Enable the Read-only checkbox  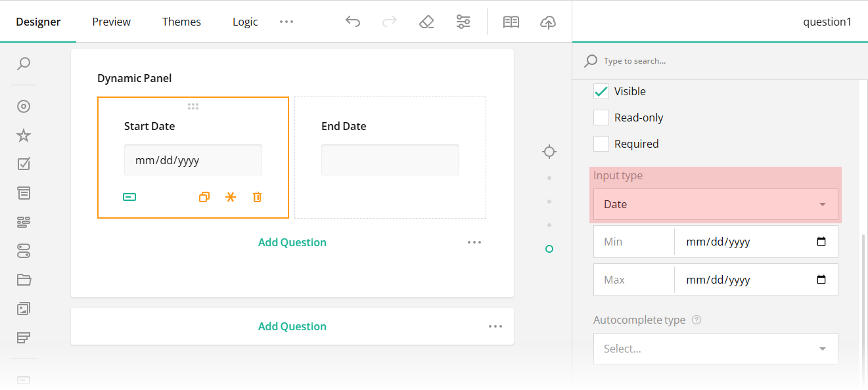coord(601,117)
